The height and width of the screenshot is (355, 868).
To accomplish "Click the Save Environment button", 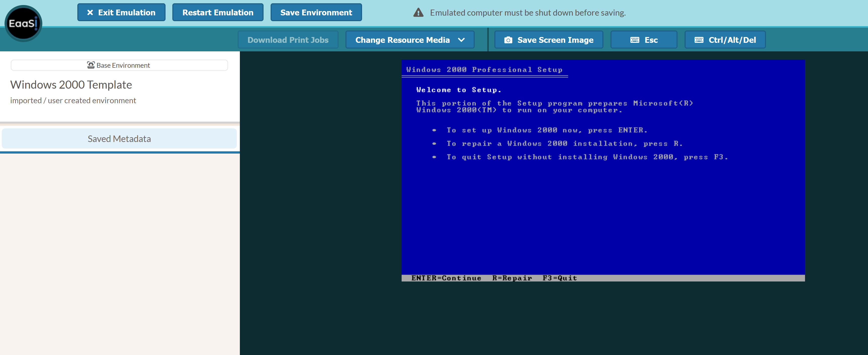I will 316,12.
